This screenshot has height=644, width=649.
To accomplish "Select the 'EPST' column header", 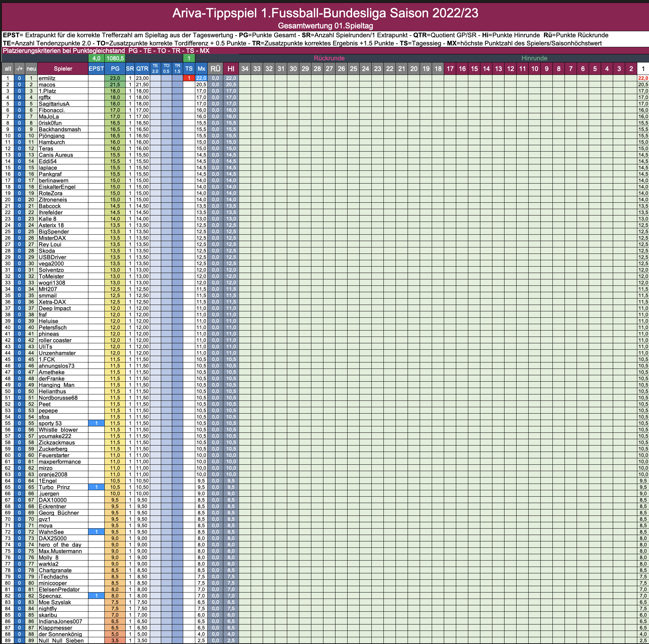I will (x=96, y=69).
